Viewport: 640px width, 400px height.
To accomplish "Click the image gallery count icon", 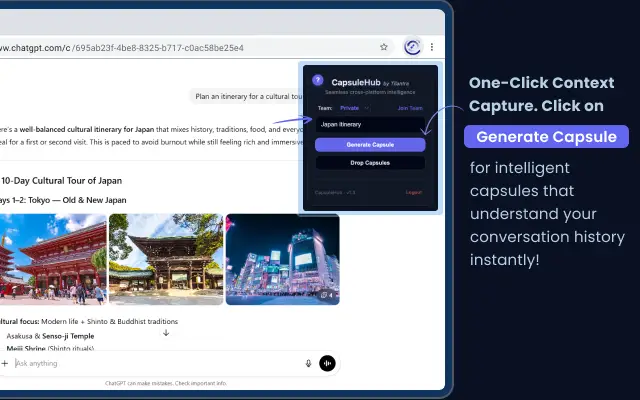I will pos(327,295).
